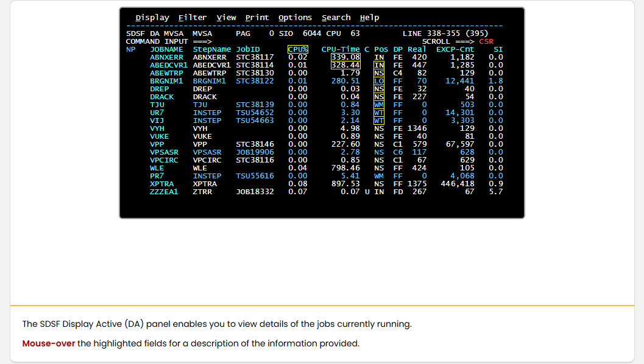Select job name WLE
This screenshot has width=644, height=364.
coord(157,168)
